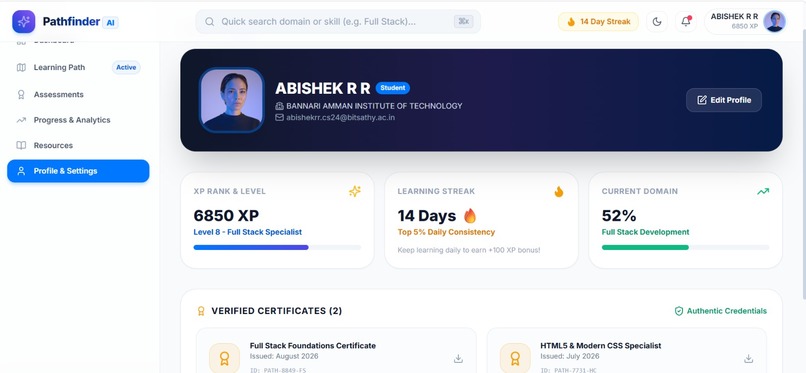Viewport: 806px width, 373px height.
Task: Click the Student badge next to name
Action: (x=393, y=88)
